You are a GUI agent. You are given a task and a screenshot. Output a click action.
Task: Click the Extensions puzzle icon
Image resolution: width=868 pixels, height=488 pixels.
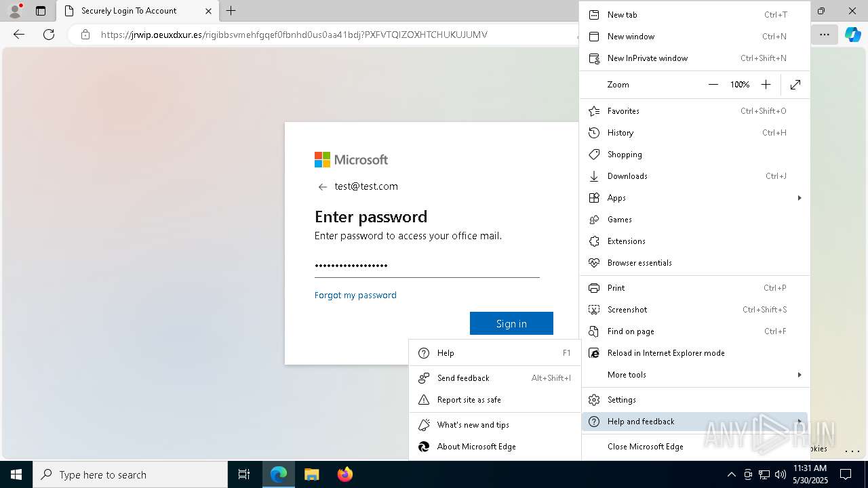(594, 241)
